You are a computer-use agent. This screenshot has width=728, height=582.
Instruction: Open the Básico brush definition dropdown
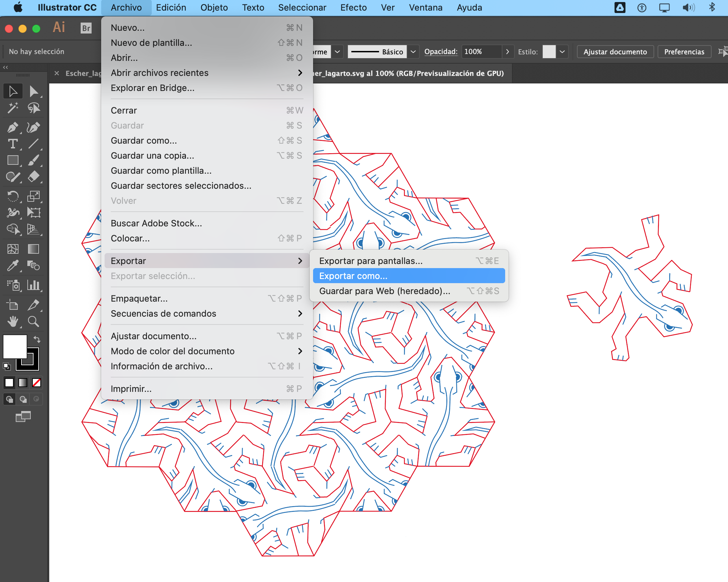(x=413, y=52)
